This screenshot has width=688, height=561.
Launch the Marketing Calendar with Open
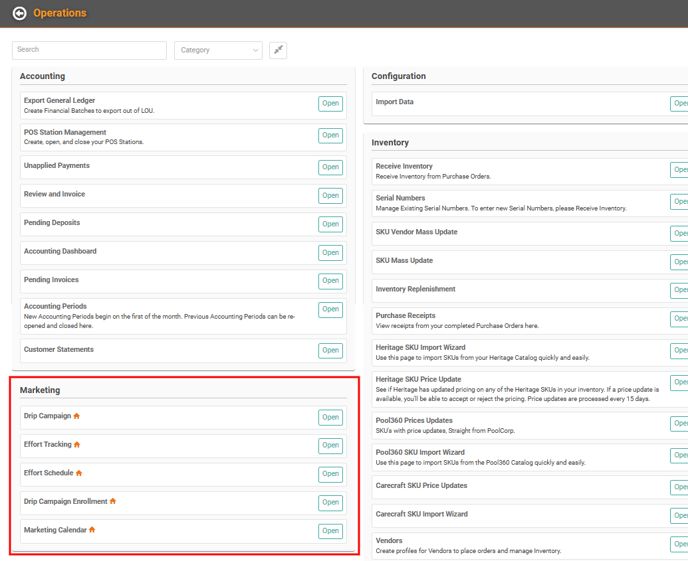330,531
